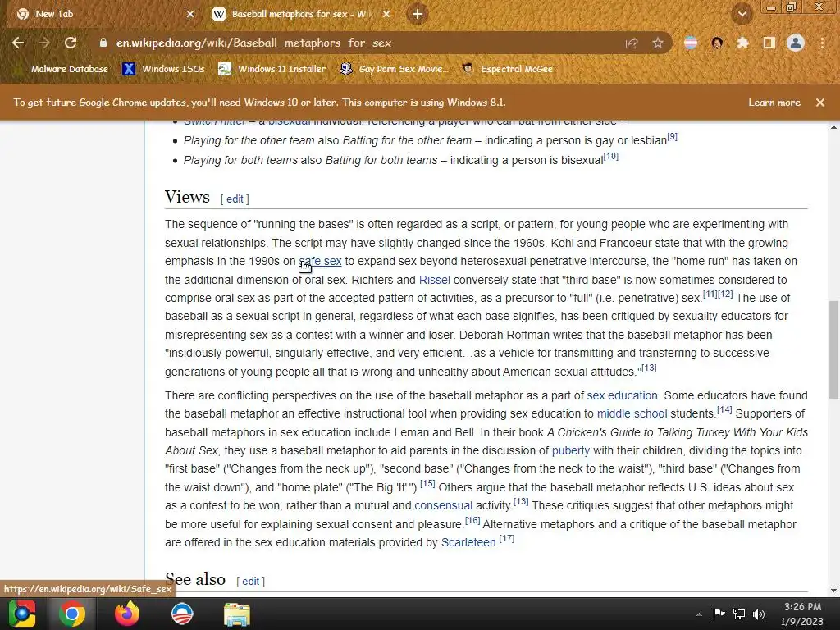Edit the Views section
Image resolution: width=840 pixels, height=630 pixels.
(x=235, y=199)
